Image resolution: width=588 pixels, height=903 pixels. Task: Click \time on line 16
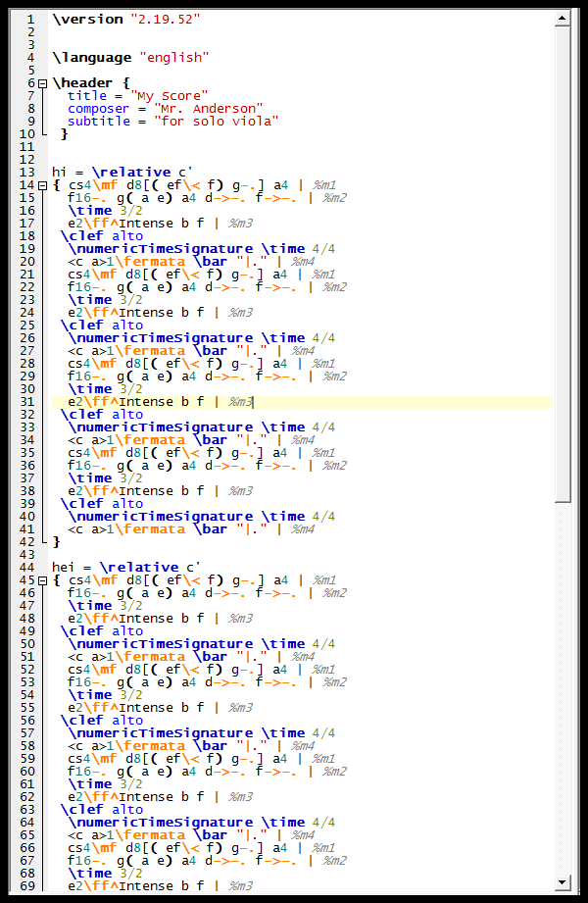click(x=90, y=211)
